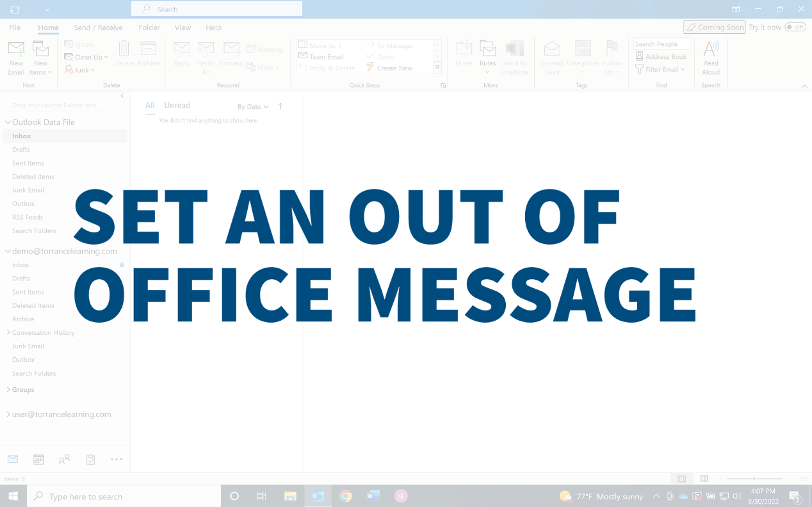The height and width of the screenshot is (507, 812).
Task: Switch to Mail view icon
Action: pyautogui.click(x=13, y=460)
